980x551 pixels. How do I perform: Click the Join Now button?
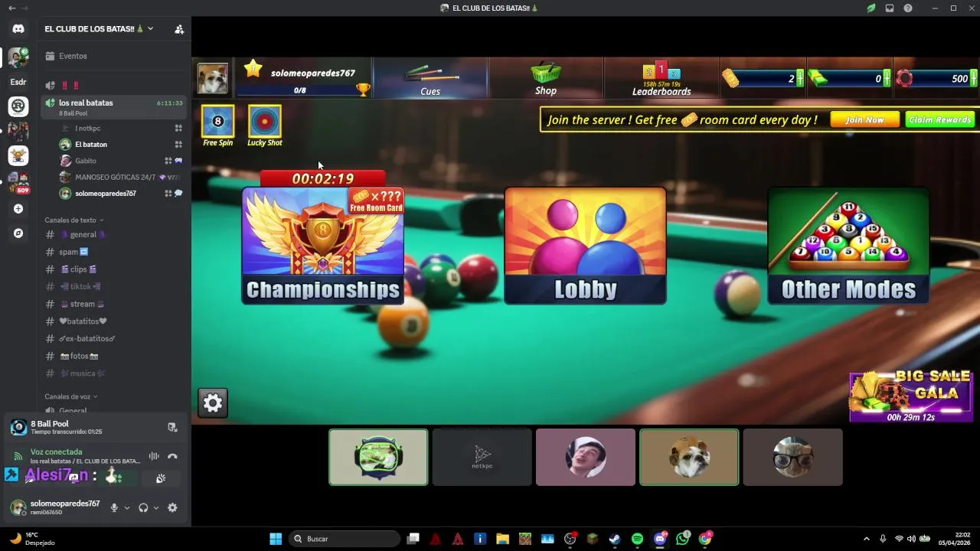tap(865, 119)
